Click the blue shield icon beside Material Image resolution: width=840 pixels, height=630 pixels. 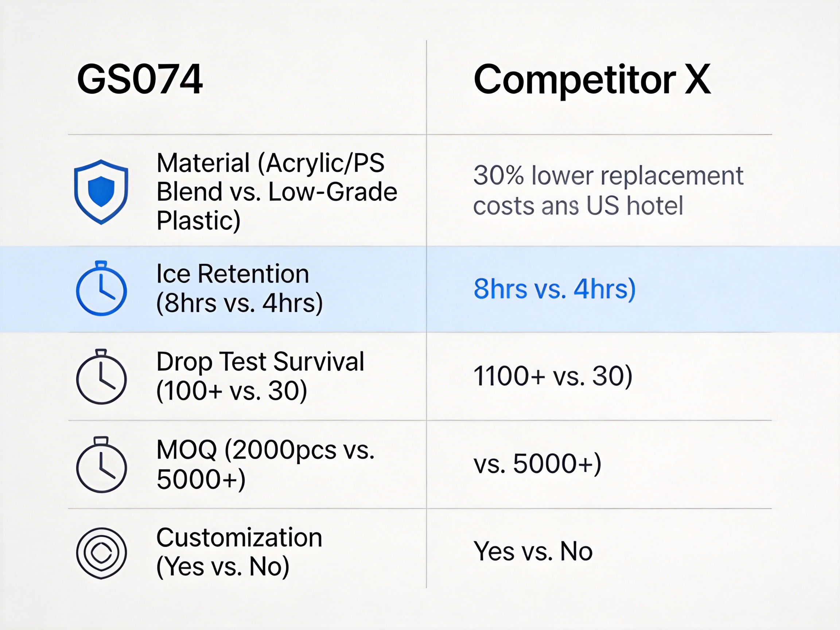[101, 192]
